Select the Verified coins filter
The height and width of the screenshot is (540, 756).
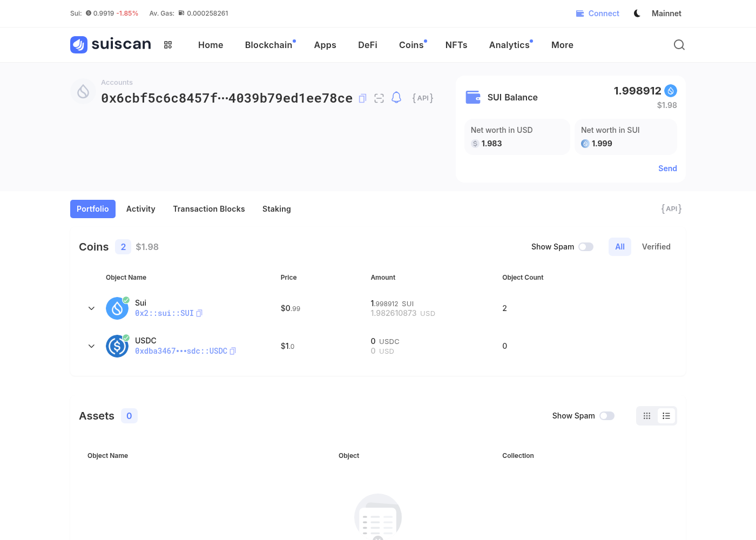(656, 247)
